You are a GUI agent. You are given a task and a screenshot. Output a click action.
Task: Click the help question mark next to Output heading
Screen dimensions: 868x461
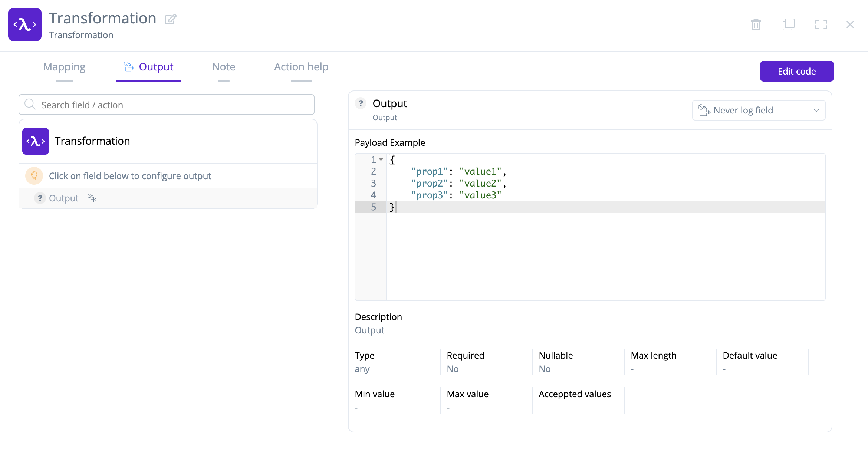click(361, 103)
